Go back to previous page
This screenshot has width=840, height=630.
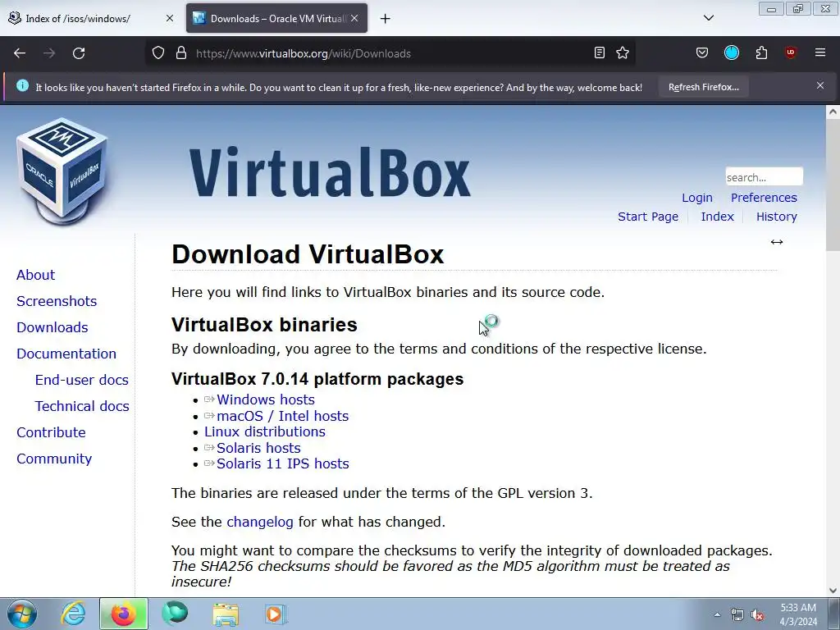tap(20, 53)
